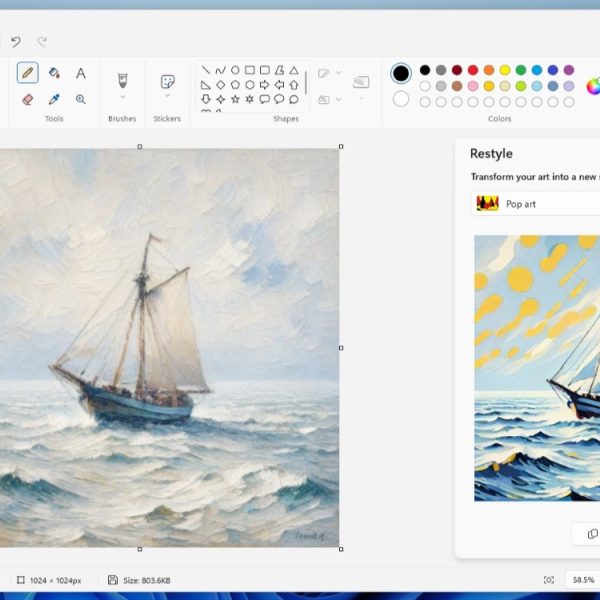Screen dimensions: 600x600
Task: Activate the Text tool
Action: 81,73
